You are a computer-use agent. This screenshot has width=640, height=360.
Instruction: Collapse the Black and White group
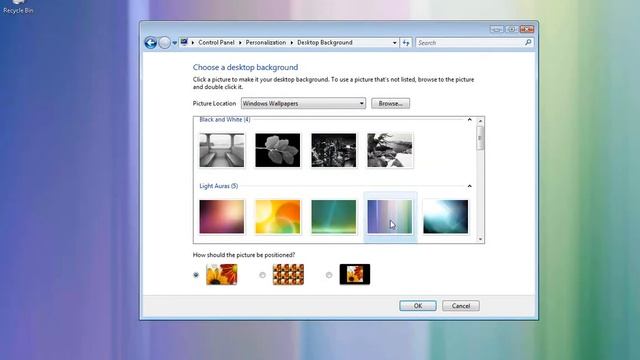click(x=469, y=120)
